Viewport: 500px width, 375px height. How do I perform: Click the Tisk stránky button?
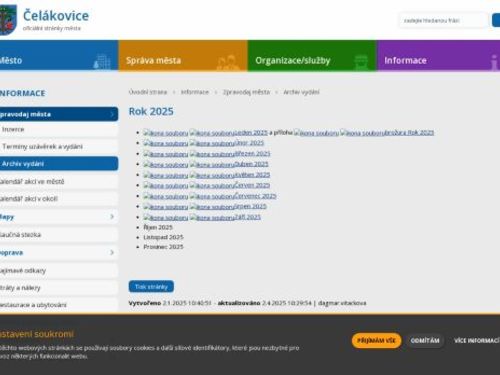[x=151, y=287]
